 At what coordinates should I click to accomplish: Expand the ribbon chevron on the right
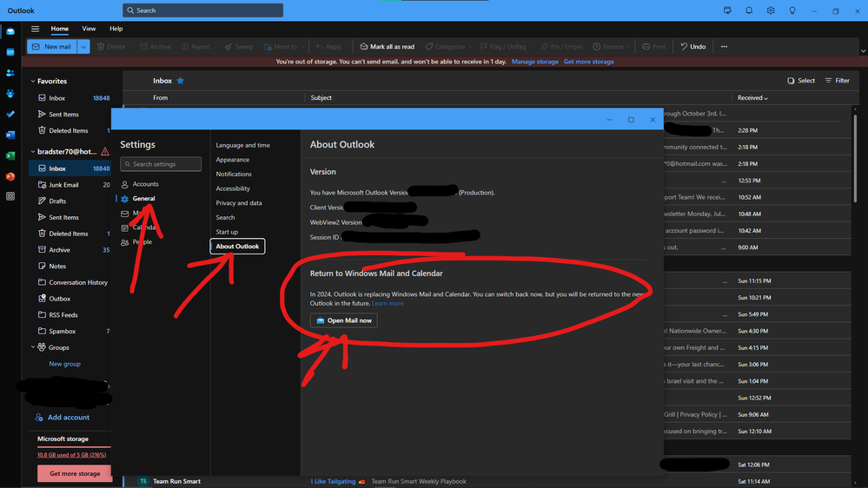tap(863, 50)
